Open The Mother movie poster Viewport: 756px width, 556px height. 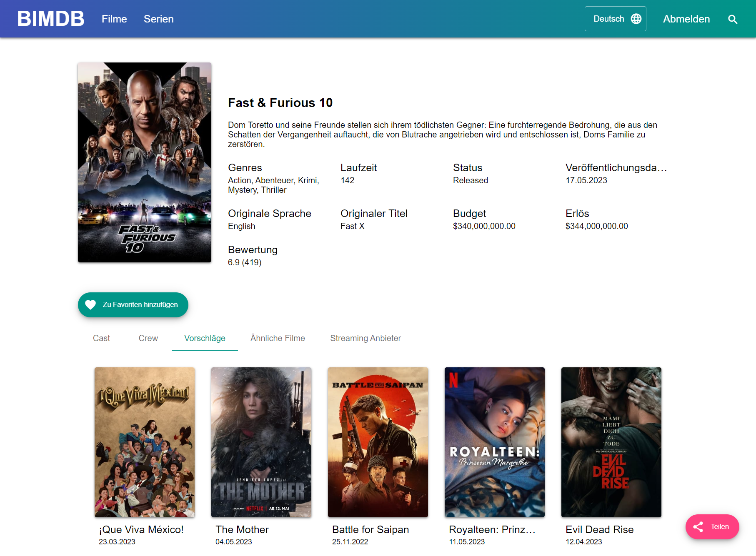pos(261,442)
